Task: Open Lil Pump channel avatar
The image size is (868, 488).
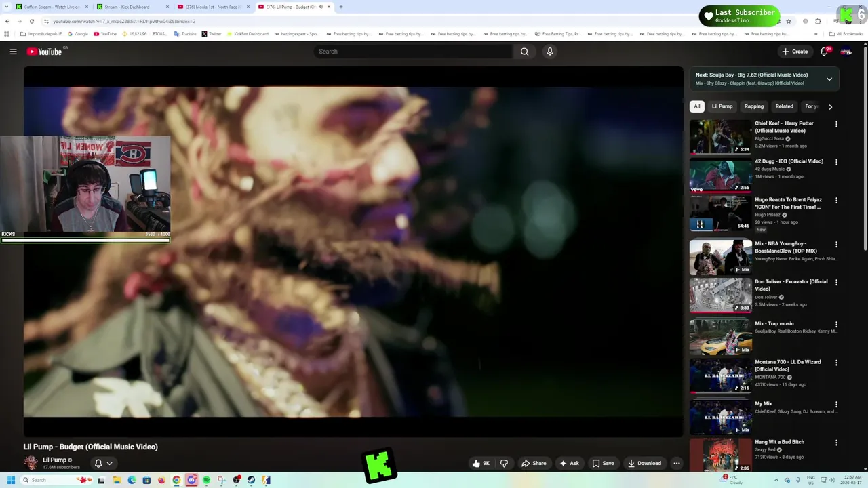Action: (x=31, y=463)
